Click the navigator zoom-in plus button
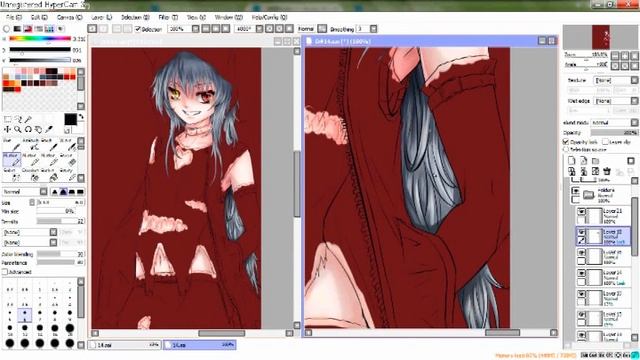 tap(624, 56)
